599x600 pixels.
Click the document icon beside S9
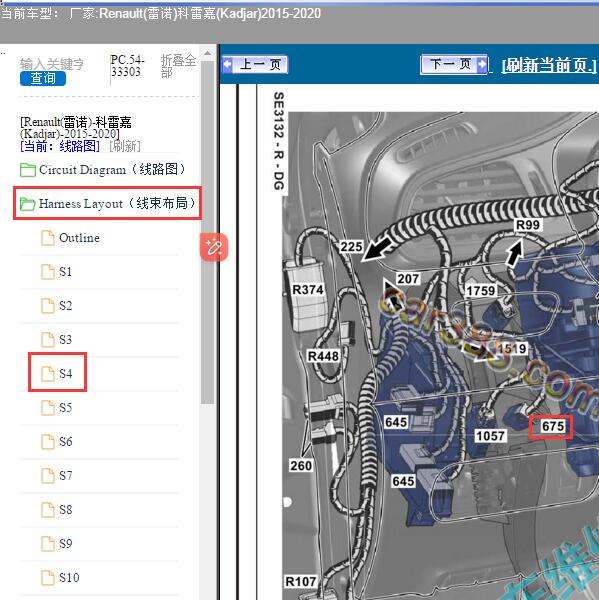point(48,544)
